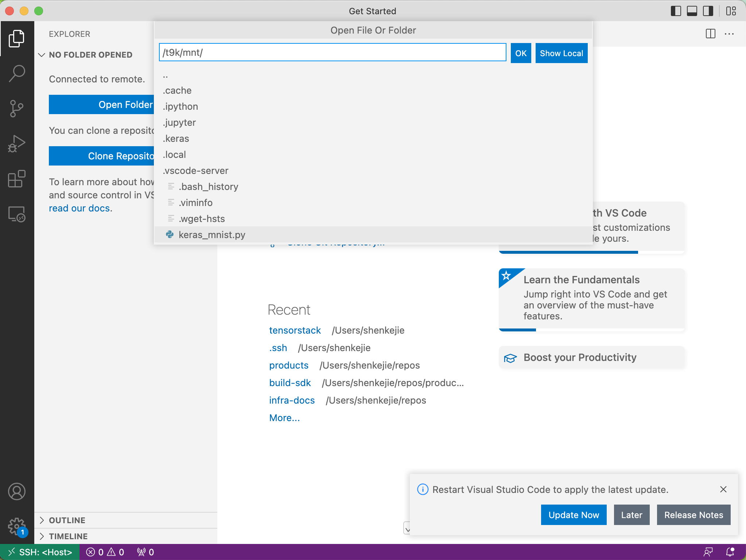Open the Search view icon
The image size is (746, 560).
coord(17,73)
